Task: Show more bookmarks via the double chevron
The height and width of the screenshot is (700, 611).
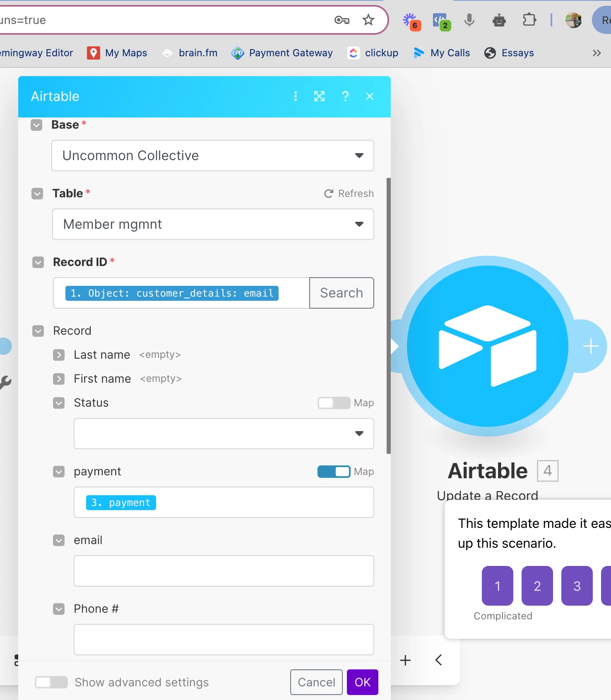Action: click(x=597, y=53)
